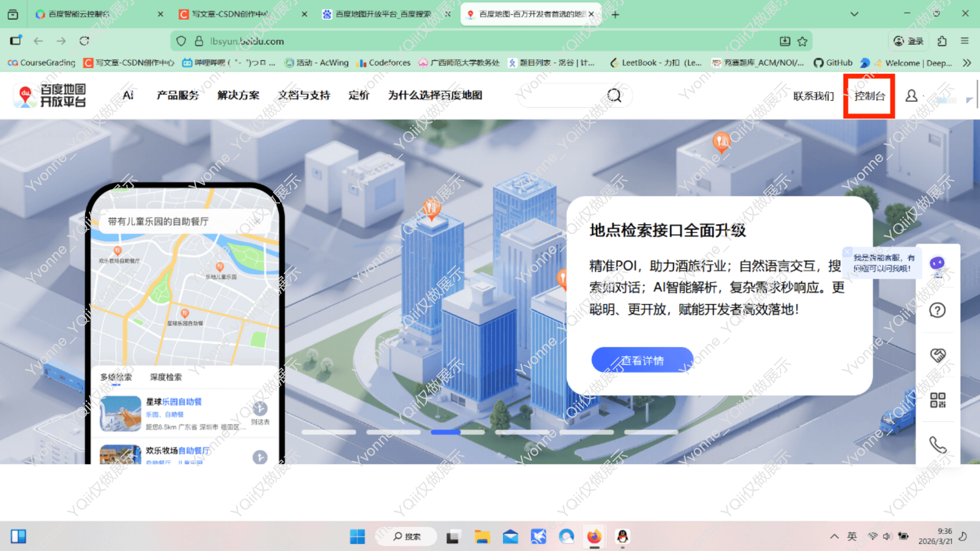Click the 英 input method indicator

tap(852, 536)
